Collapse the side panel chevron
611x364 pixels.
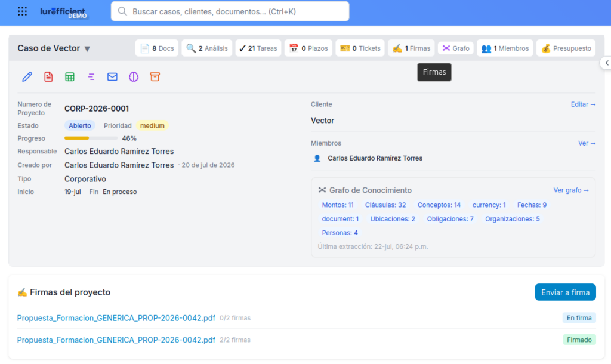click(x=606, y=63)
